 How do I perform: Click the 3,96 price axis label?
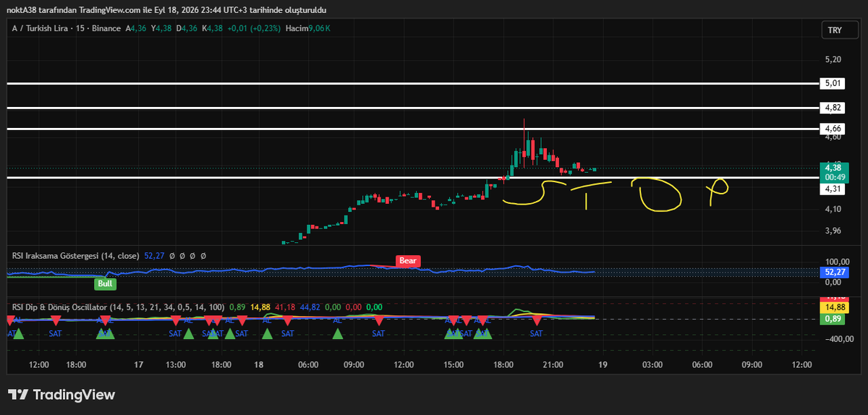[x=833, y=231]
